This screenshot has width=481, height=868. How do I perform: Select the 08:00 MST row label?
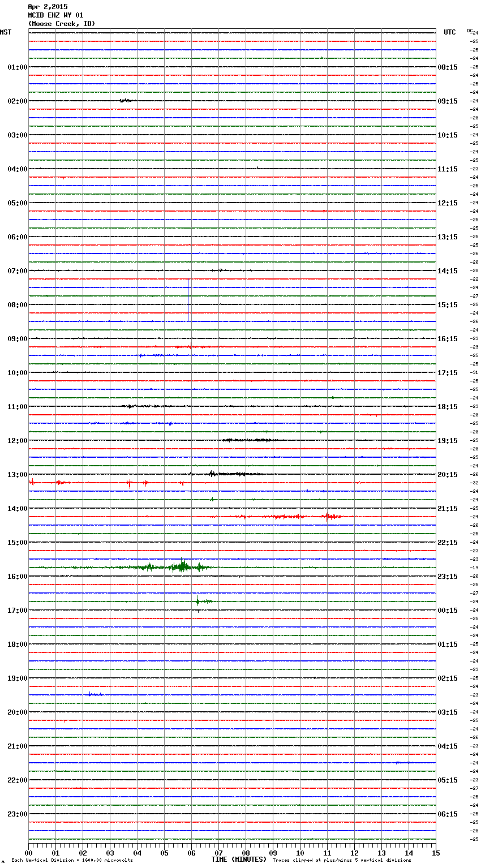point(18,305)
